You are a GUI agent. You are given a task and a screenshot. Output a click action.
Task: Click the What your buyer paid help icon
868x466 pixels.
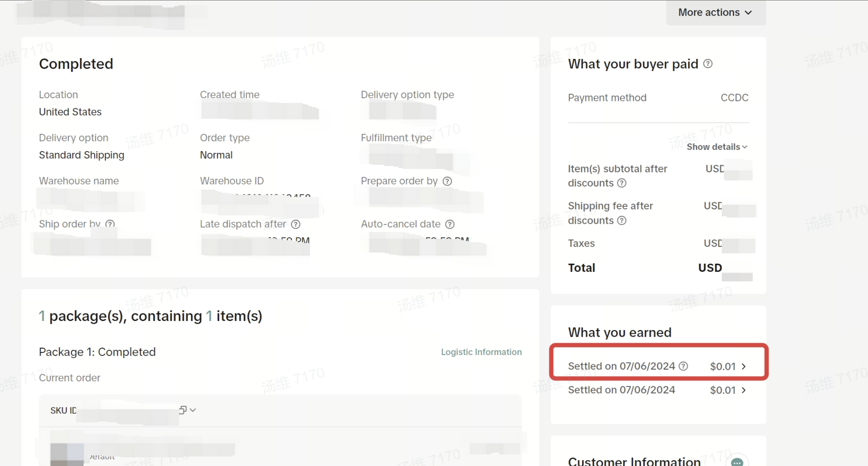[x=707, y=64]
